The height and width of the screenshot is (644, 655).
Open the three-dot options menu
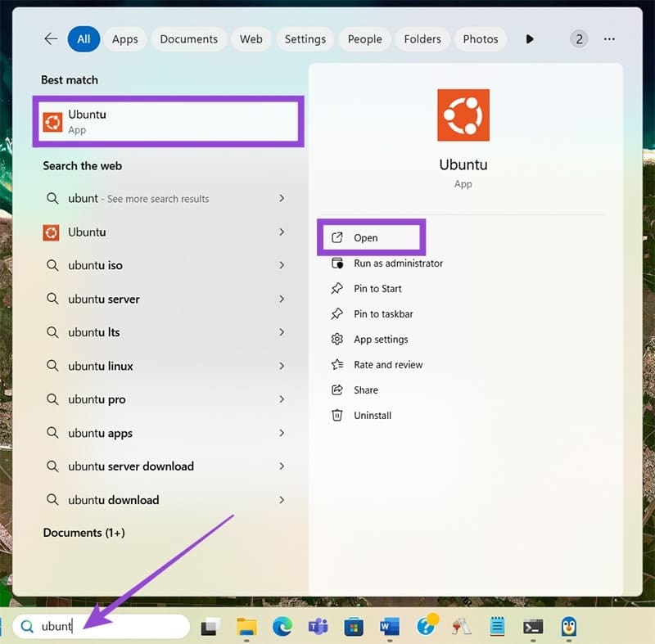coord(609,39)
